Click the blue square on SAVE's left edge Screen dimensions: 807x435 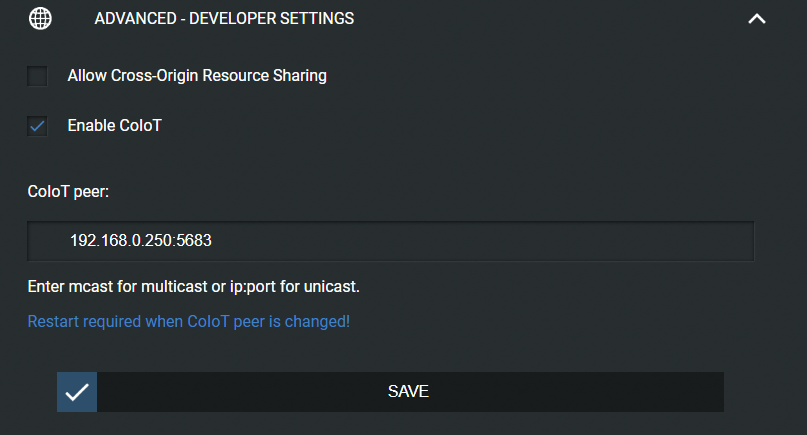(x=76, y=392)
